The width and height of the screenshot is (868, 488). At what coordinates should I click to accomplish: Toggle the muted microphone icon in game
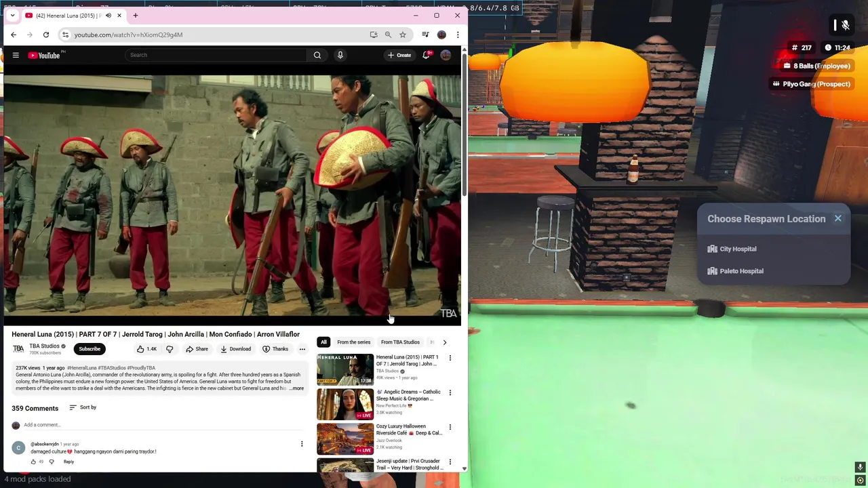846,25
